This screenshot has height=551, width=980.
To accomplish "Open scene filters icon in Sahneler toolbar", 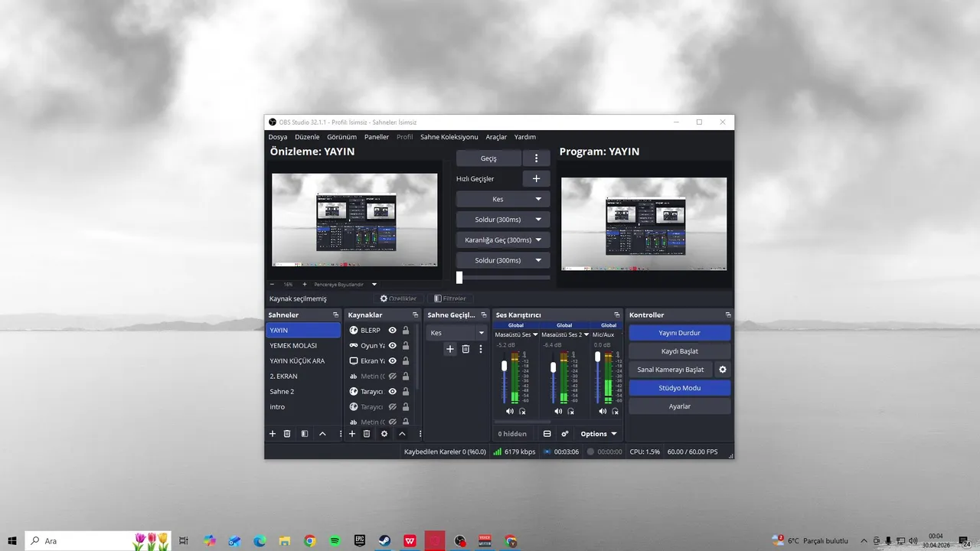I will tap(305, 434).
